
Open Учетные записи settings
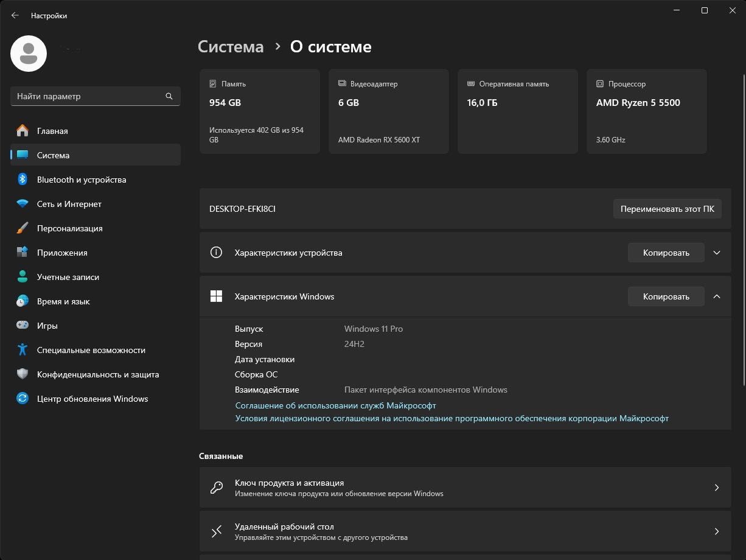[96, 277]
